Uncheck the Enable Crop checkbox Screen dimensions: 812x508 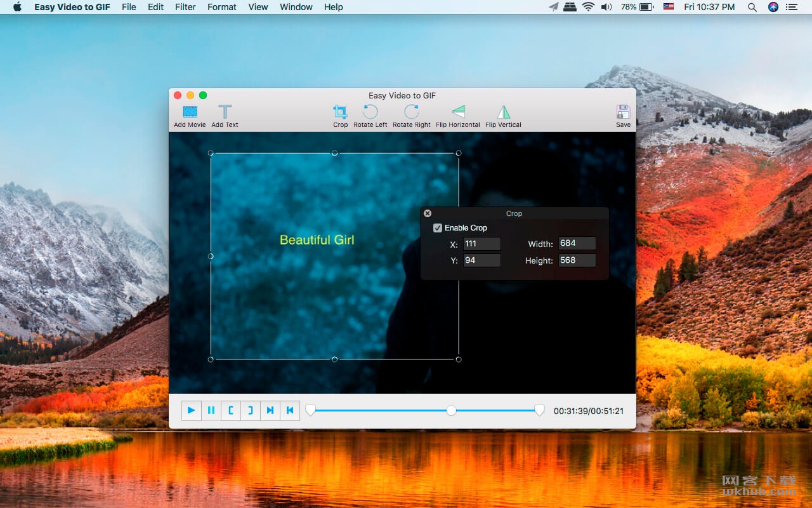pos(437,228)
